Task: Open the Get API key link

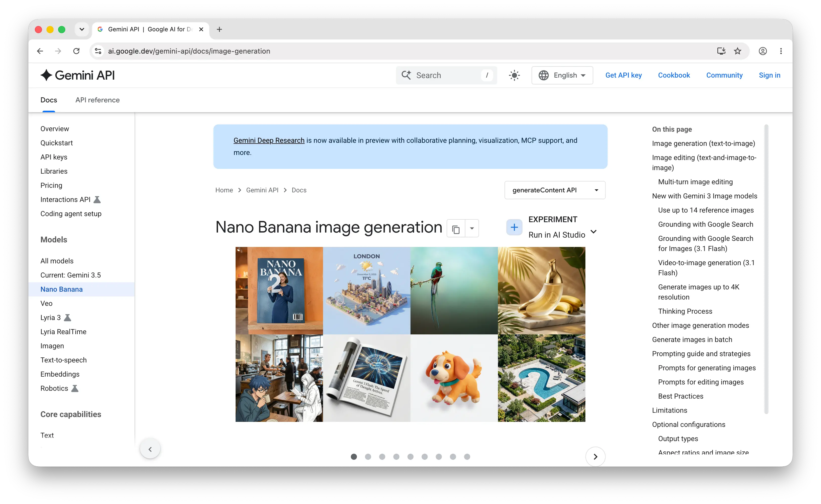Action: [x=623, y=75]
